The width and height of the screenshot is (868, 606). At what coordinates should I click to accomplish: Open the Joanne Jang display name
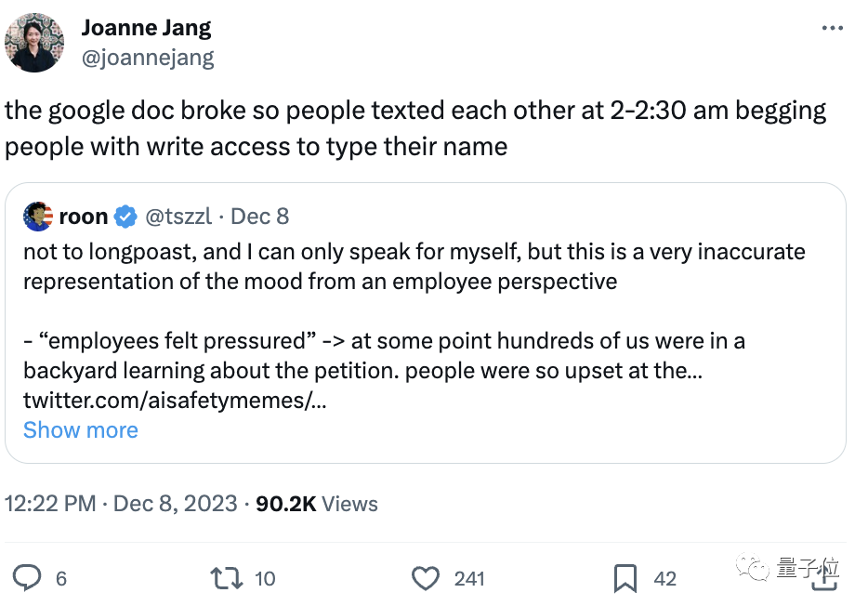[x=146, y=28]
